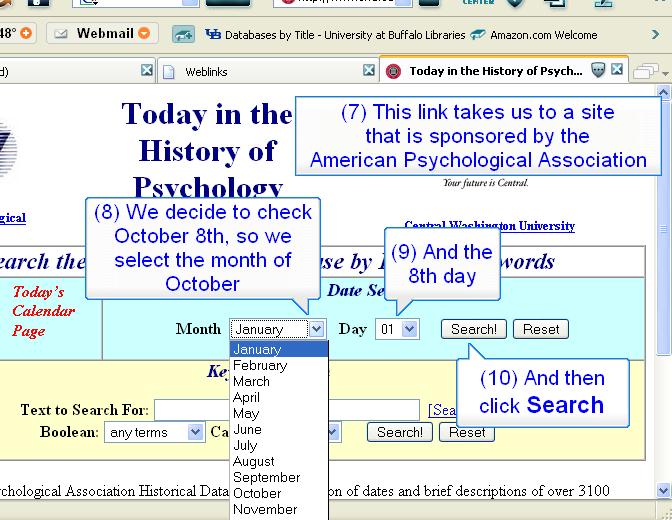Choose May in month list
This screenshot has height=520, width=672.
[279, 413]
